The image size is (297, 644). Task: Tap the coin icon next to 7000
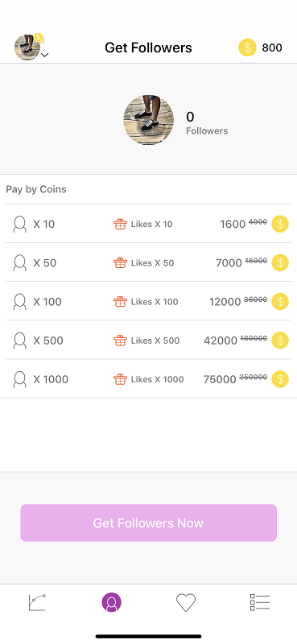tap(280, 262)
